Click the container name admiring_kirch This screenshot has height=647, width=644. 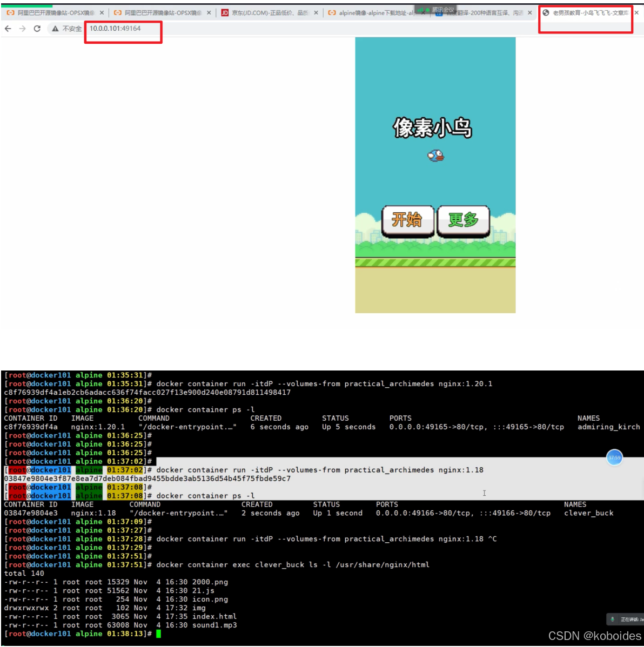[608, 427]
